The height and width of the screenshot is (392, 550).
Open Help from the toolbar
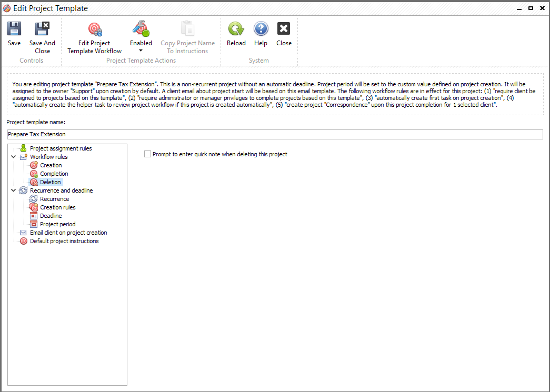coord(261,34)
